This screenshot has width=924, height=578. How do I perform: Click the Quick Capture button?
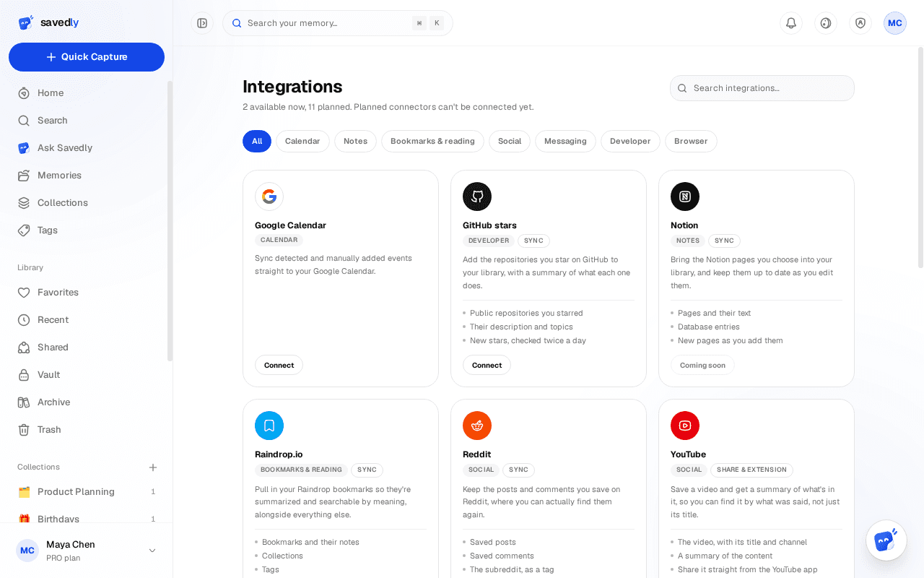[87, 57]
